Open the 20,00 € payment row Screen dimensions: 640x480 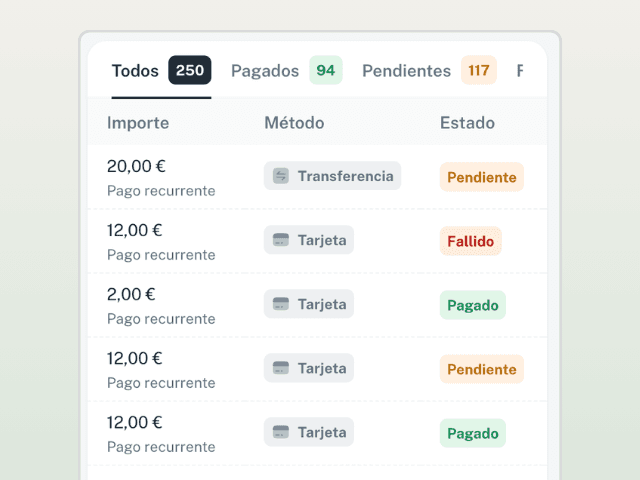click(317, 177)
